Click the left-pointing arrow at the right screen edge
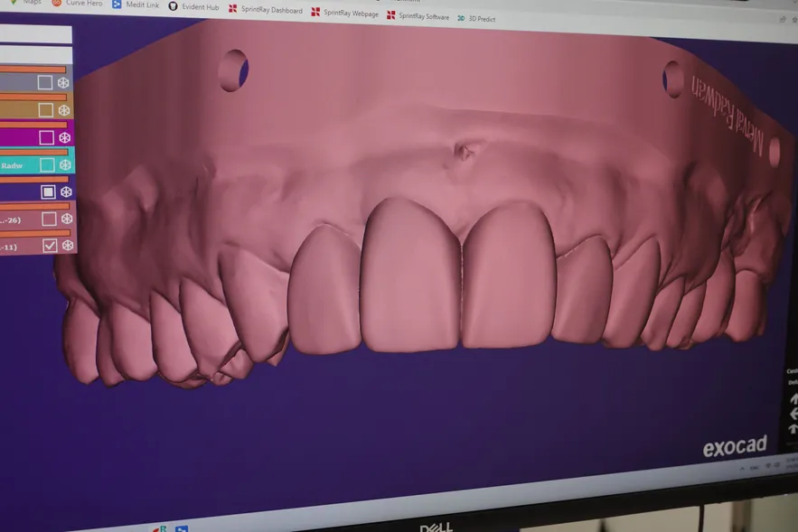This screenshot has width=798, height=532. [793, 415]
